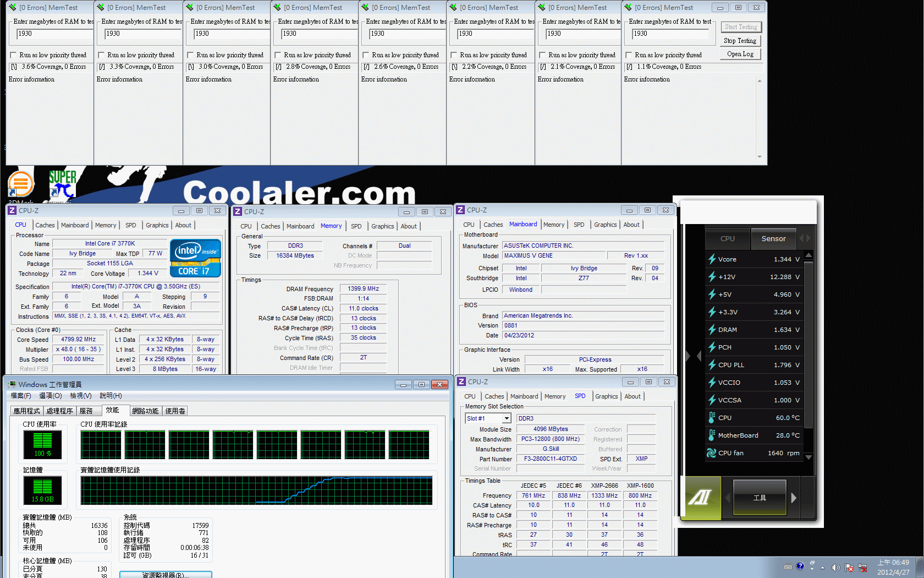Select the SPD tab in the Memory CPU-Z window
This screenshot has height=578, width=924.
pos(356,226)
